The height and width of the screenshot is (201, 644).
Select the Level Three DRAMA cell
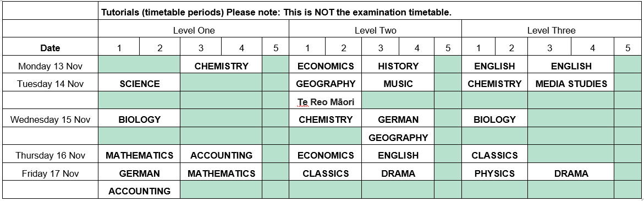pos(571,173)
